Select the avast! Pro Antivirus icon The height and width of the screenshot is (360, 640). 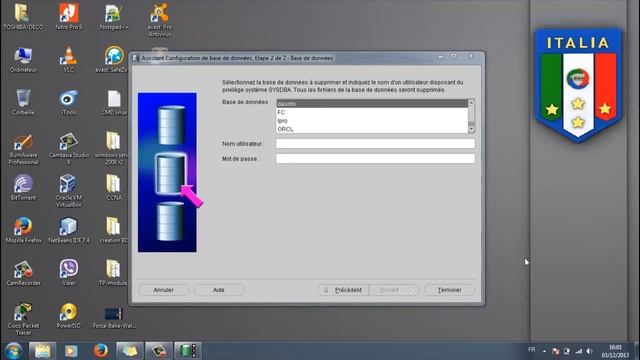[x=160, y=20]
